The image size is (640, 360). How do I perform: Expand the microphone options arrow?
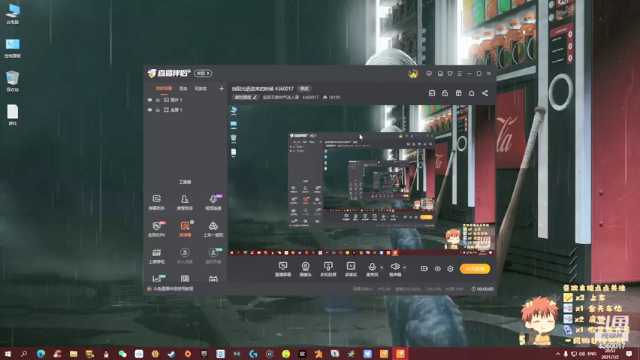[382, 268]
